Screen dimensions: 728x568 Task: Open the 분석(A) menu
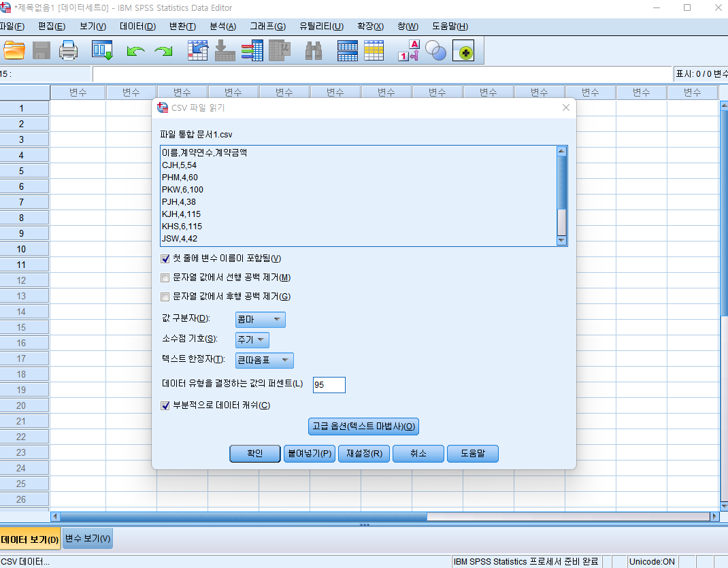click(223, 27)
